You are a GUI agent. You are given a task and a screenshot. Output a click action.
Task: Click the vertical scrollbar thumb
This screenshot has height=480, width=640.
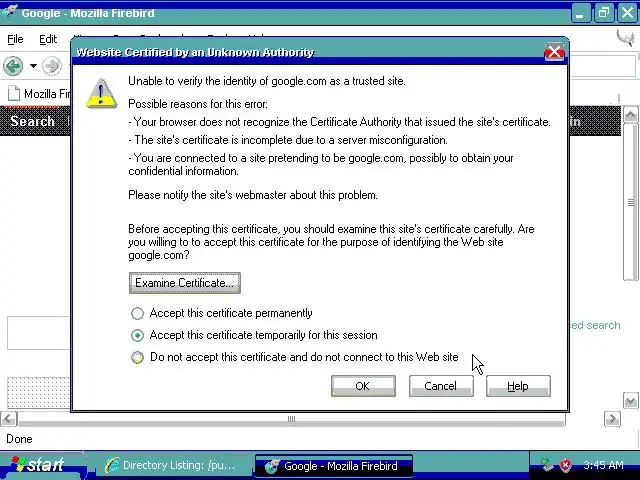tap(631, 202)
